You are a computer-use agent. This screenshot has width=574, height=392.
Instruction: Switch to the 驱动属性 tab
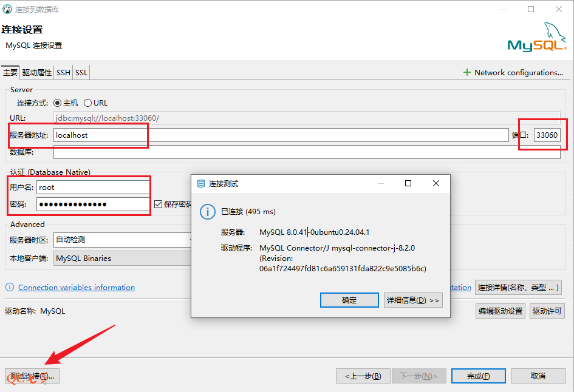[x=37, y=73]
